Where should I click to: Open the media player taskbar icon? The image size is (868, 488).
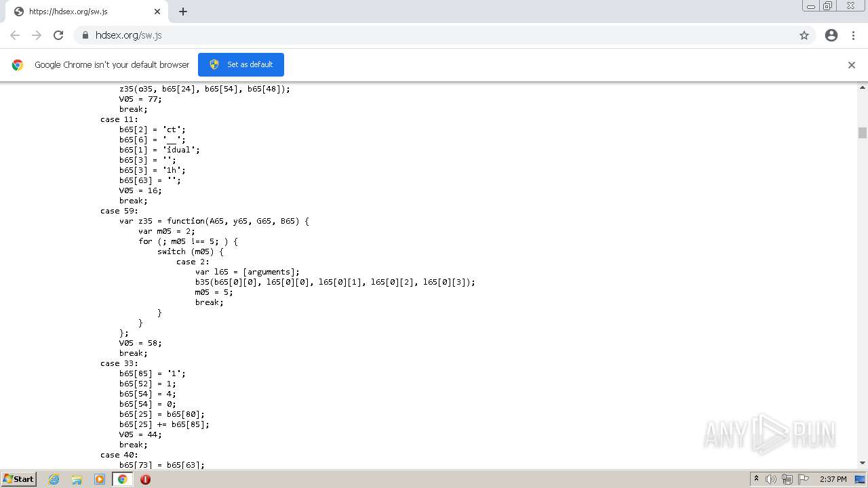pyautogui.click(x=100, y=479)
